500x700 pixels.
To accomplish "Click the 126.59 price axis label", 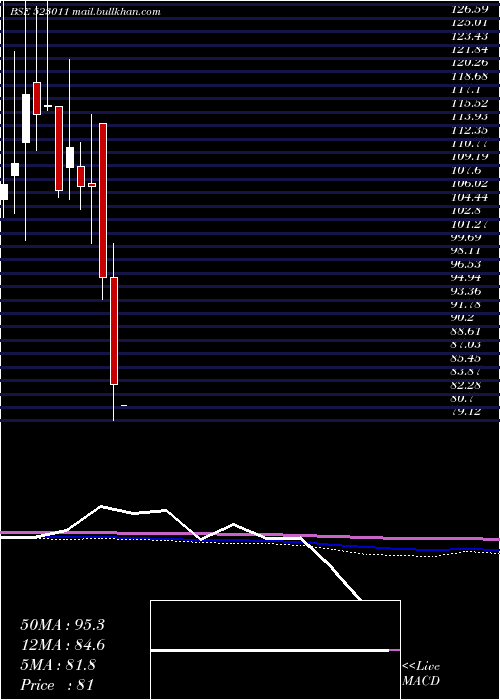I will [x=471, y=9].
